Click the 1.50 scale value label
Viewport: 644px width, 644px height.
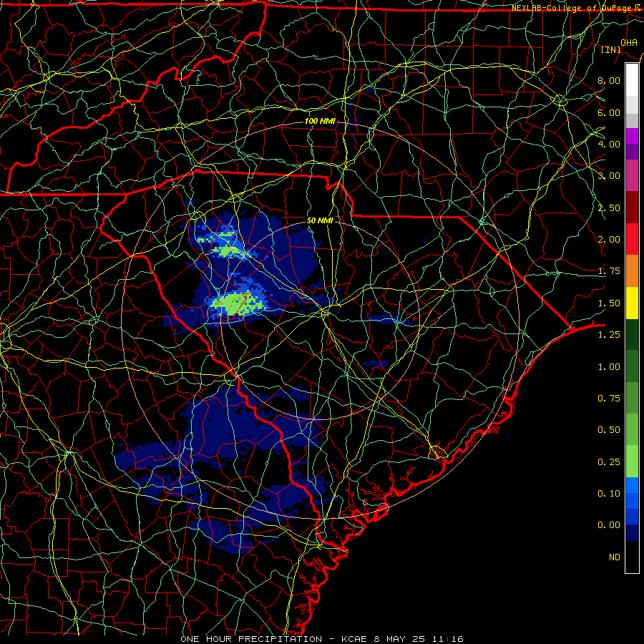coord(609,303)
